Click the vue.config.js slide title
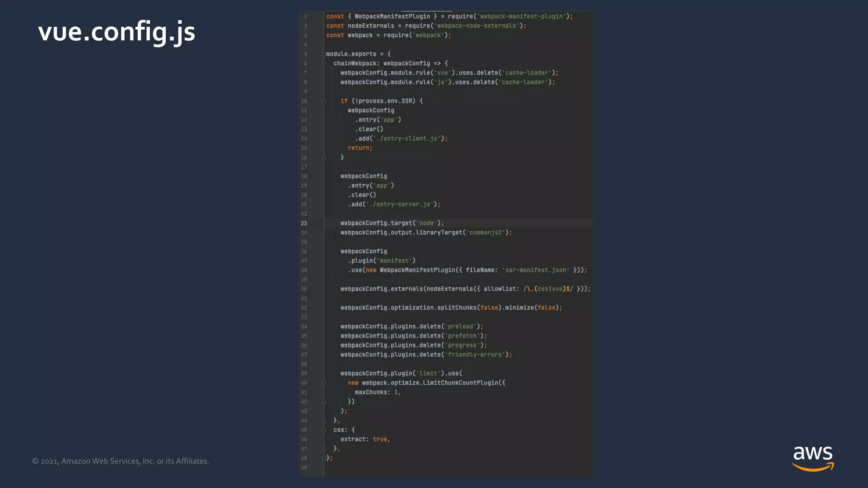This screenshot has height=488, width=868. 117,32
